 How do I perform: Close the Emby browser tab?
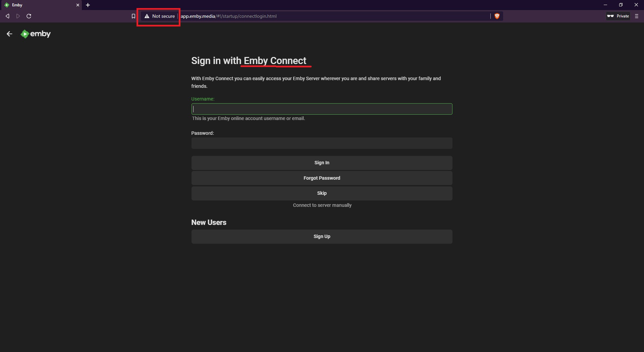pyautogui.click(x=78, y=5)
